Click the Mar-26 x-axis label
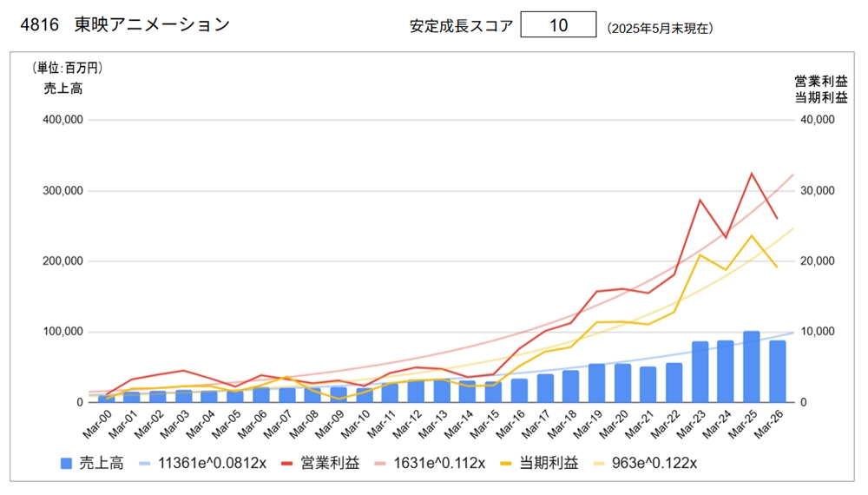This screenshot has width=868, height=495. [768, 424]
